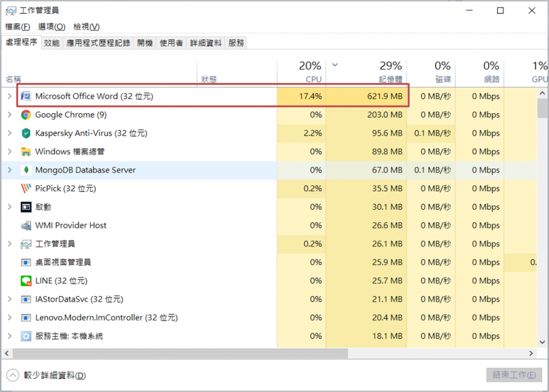Screen dimensions: 549x392
Task: Select the LINE (32 位元) row
Action: (x=269, y=281)
